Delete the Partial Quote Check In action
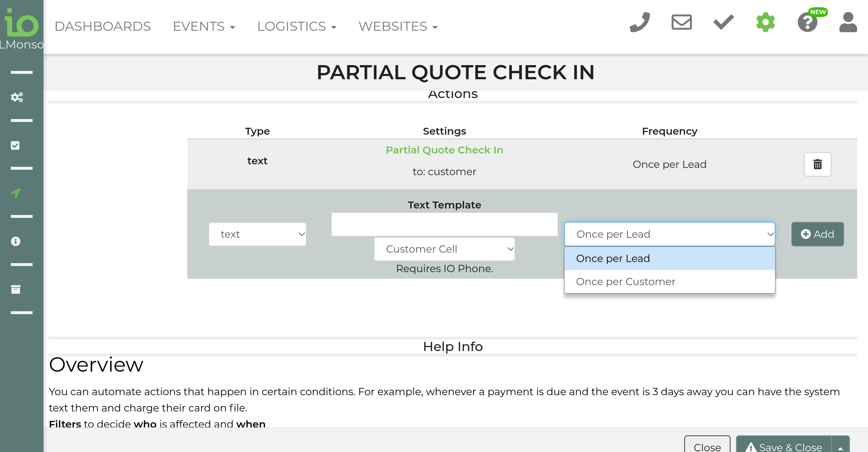 [817, 164]
